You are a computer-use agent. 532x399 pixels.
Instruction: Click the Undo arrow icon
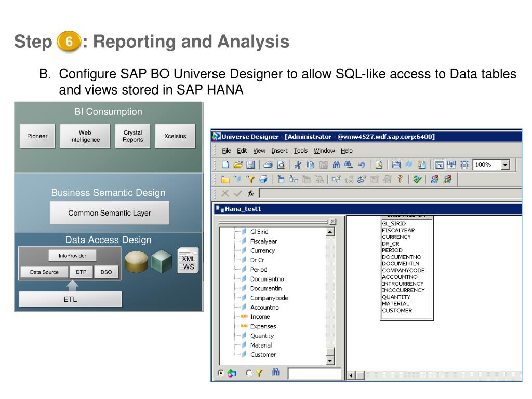362,165
